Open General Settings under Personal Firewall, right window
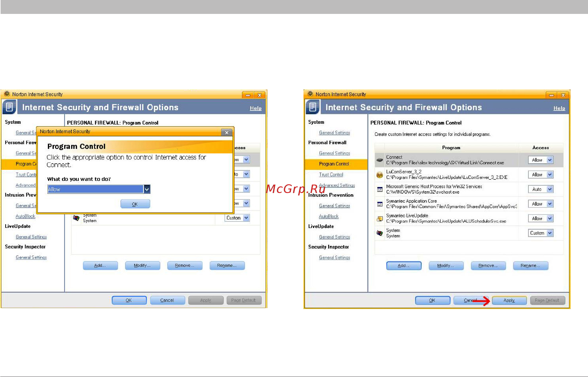Image resolution: width=588 pixels, height=377 pixels. coord(334,153)
